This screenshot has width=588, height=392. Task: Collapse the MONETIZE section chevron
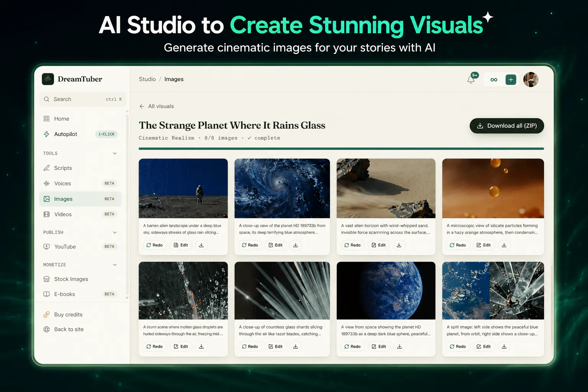pyautogui.click(x=115, y=265)
